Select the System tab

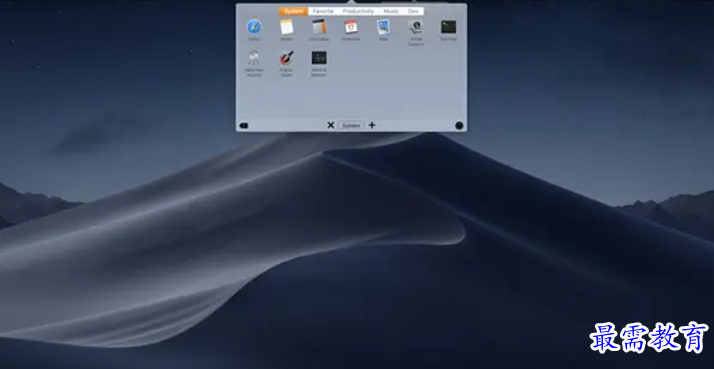[293, 11]
